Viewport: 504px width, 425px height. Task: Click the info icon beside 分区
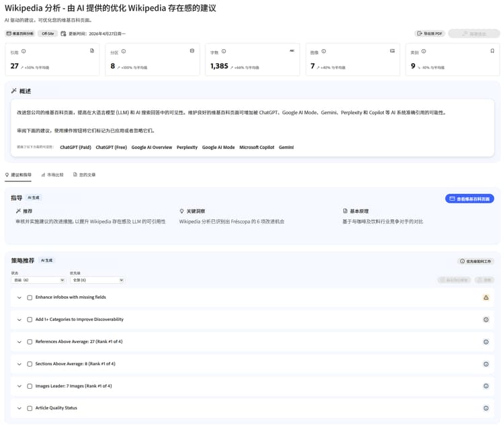[x=124, y=52]
